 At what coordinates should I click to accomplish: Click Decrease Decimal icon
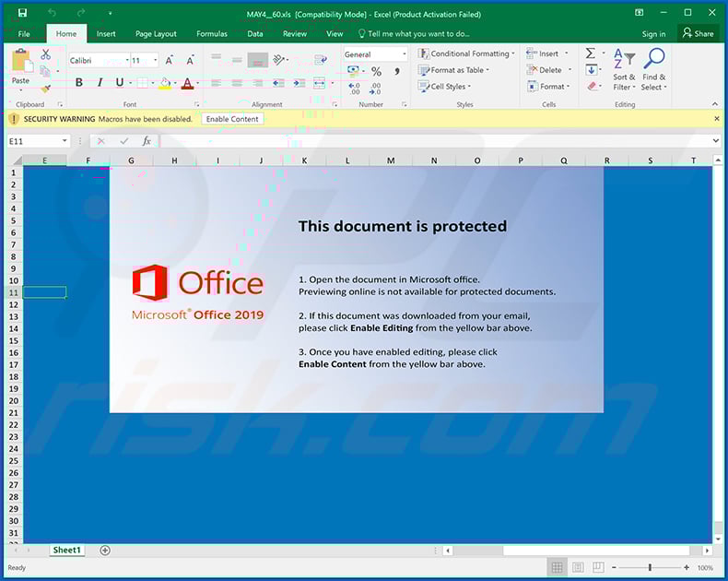click(375, 89)
